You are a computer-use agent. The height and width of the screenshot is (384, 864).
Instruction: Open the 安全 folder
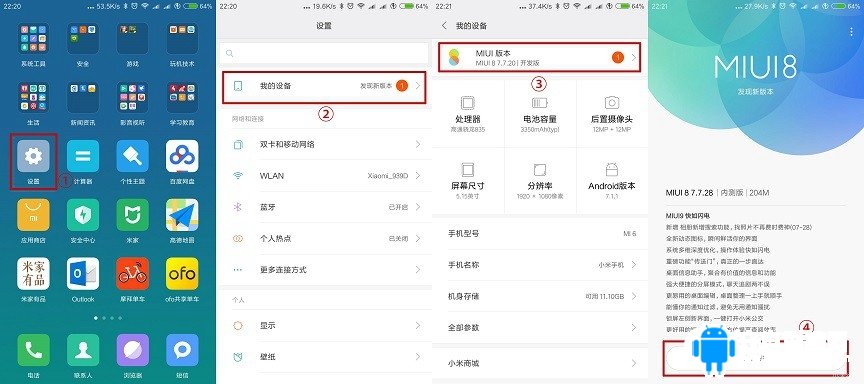pos(83,39)
